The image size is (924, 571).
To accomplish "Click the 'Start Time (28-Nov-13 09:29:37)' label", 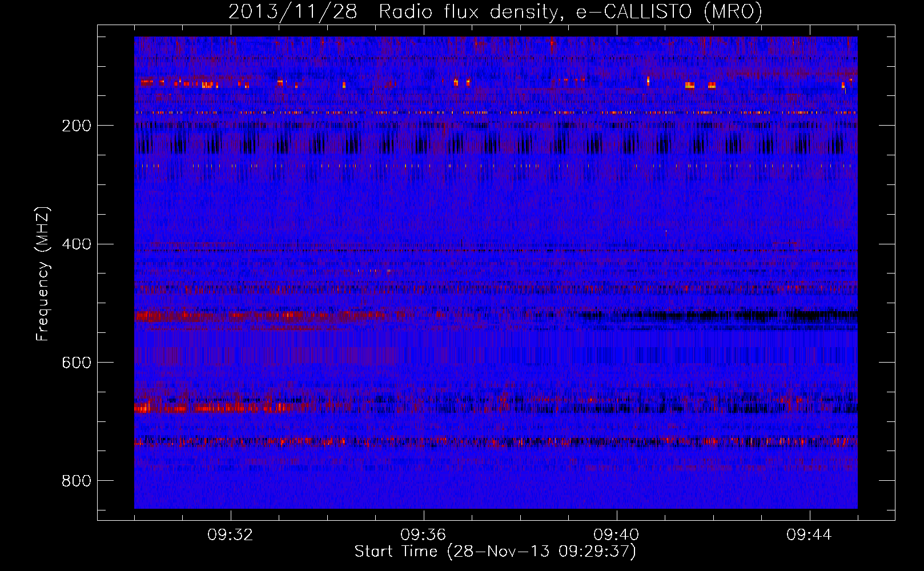I will click(x=495, y=552).
